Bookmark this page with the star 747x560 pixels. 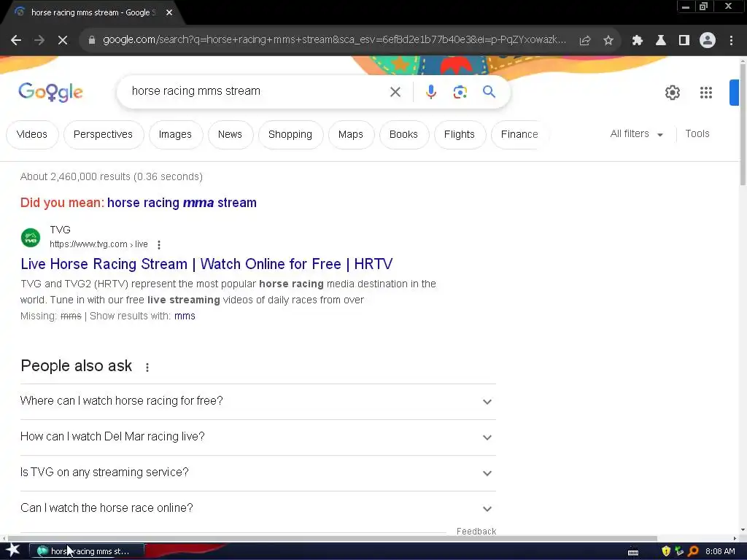608,41
